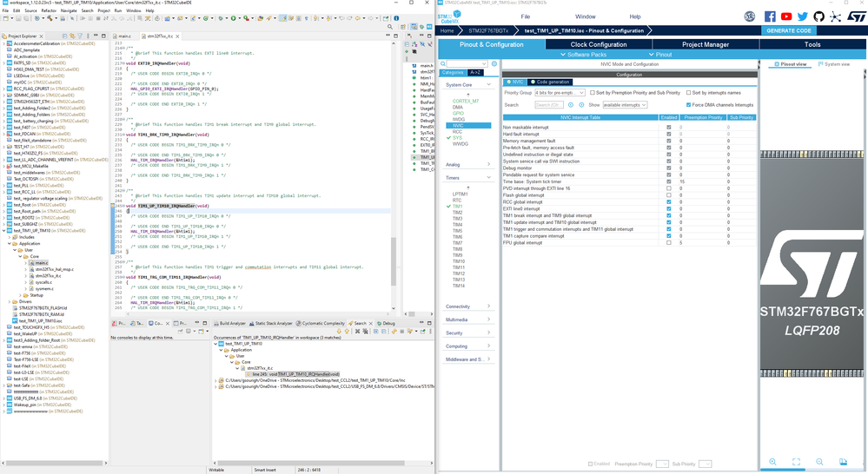Pin the Search view icon
Viewport: 868px width, 474px height.
[x=422, y=332]
